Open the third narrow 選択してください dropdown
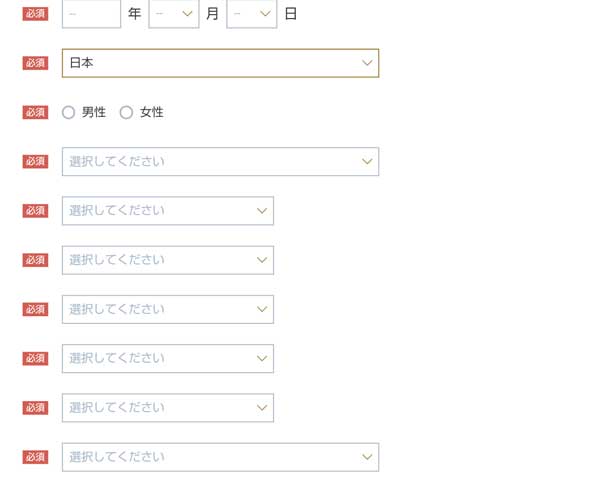This screenshot has height=483, width=600. click(x=167, y=309)
